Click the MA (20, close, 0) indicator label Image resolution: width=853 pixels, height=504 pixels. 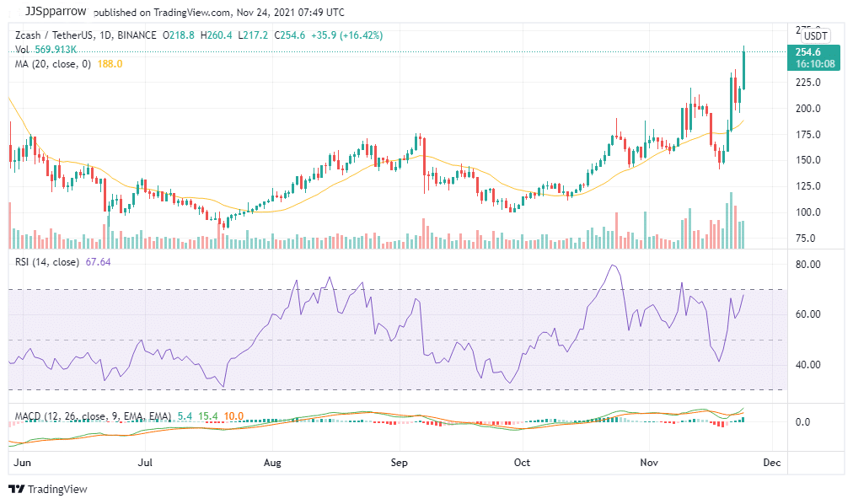(x=53, y=64)
